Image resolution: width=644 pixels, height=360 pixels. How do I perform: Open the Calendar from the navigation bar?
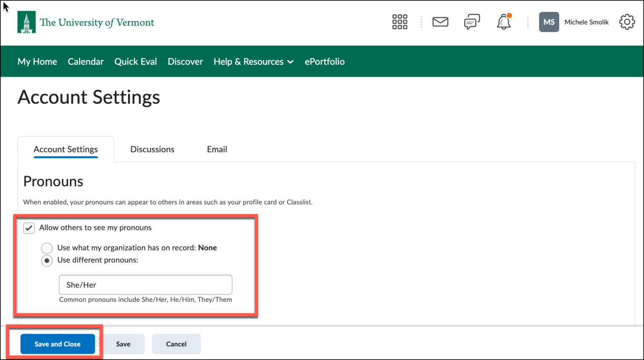click(86, 61)
